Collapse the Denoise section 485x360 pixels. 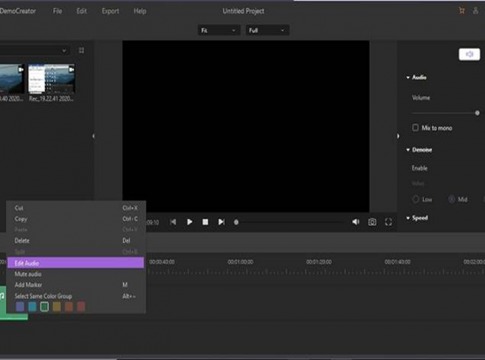[x=408, y=150]
